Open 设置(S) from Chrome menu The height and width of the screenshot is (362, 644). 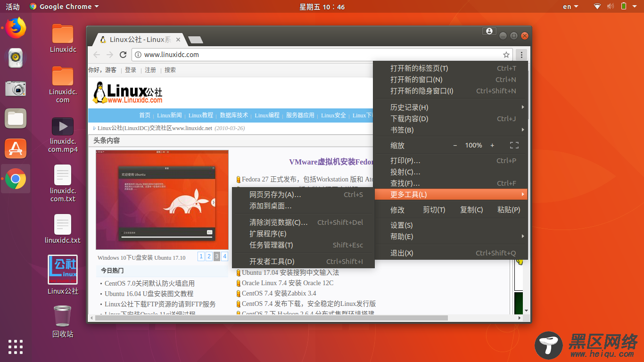click(x=451, y=225)
